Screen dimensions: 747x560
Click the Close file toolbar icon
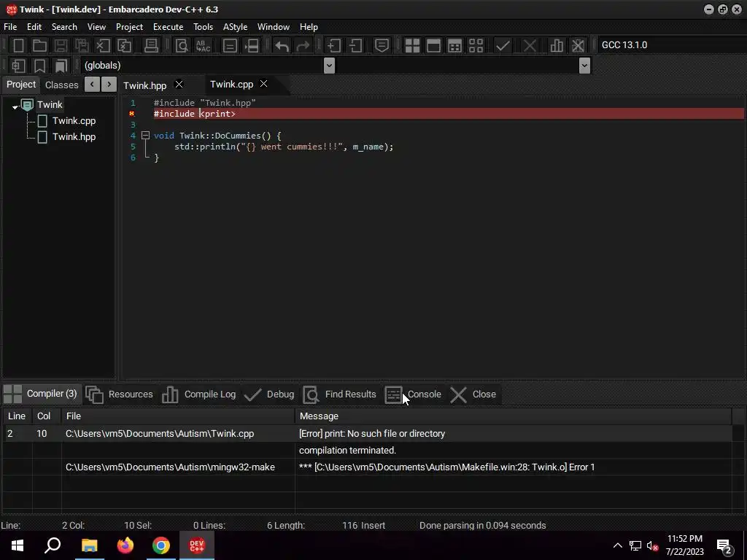pos(103,45)
